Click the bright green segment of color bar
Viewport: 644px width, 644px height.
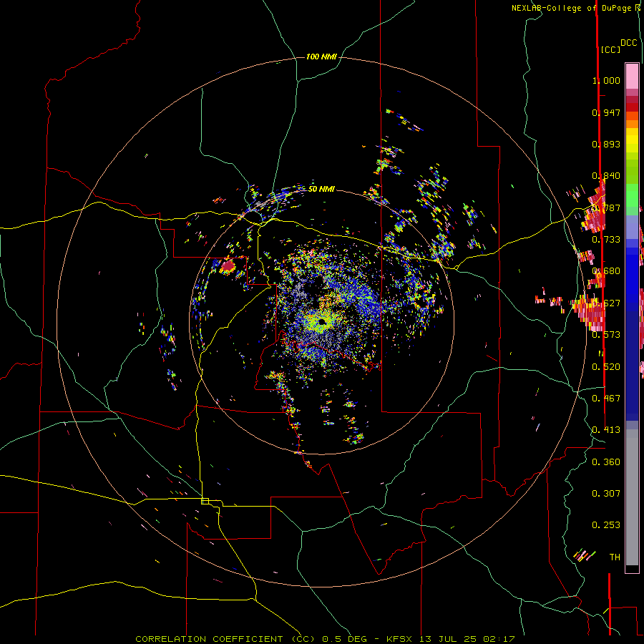[x=632, y=195]
